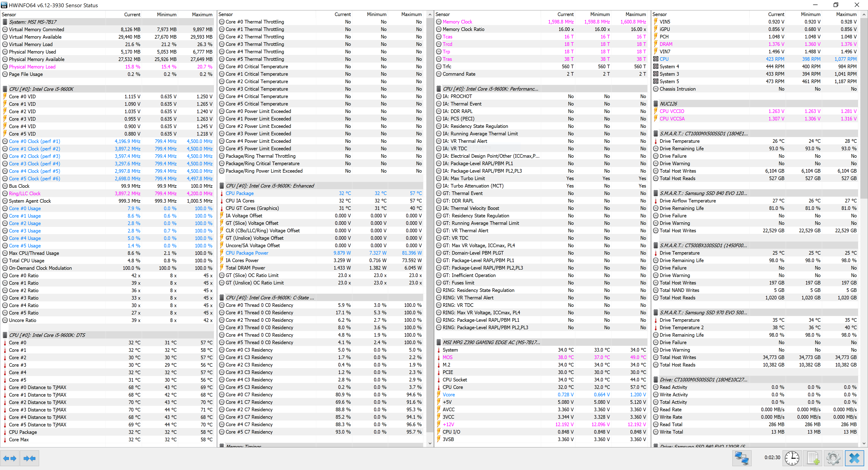The height and width of the screenshot is (470, 868).
Task: Start logging with the sheet plus icon
Action: point(813,458)
